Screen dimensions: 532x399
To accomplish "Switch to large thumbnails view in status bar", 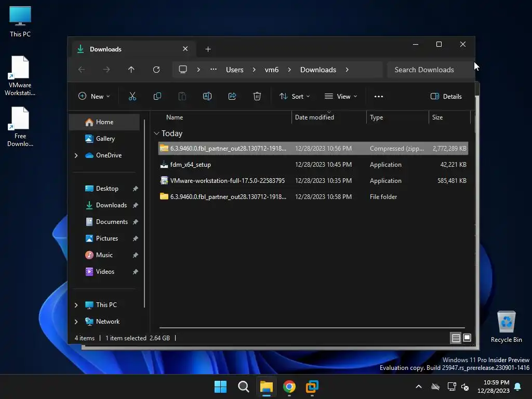I will coord(467,338).
